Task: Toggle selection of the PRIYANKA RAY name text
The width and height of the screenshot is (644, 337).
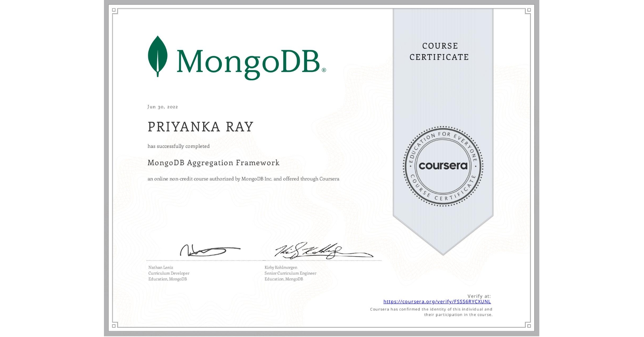Action: click(x=200, y=126)
